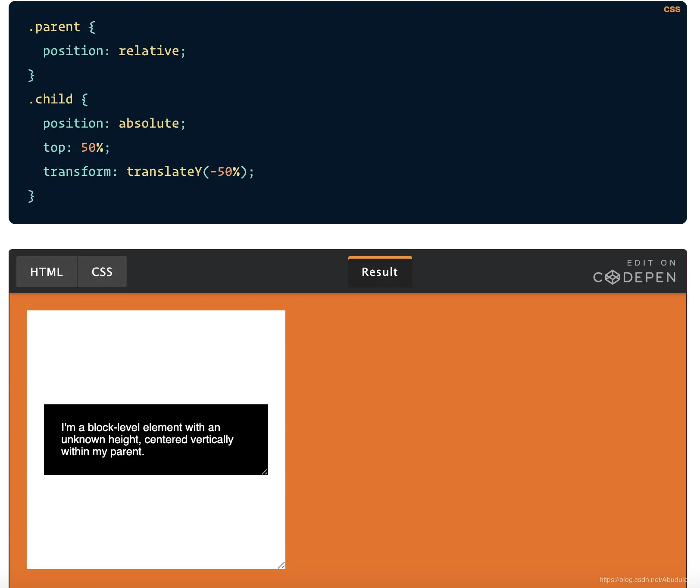The width and height of the screenshot is (700, 588).
Task: Click the white parent box resize handle
Action: tap(281, 565)
